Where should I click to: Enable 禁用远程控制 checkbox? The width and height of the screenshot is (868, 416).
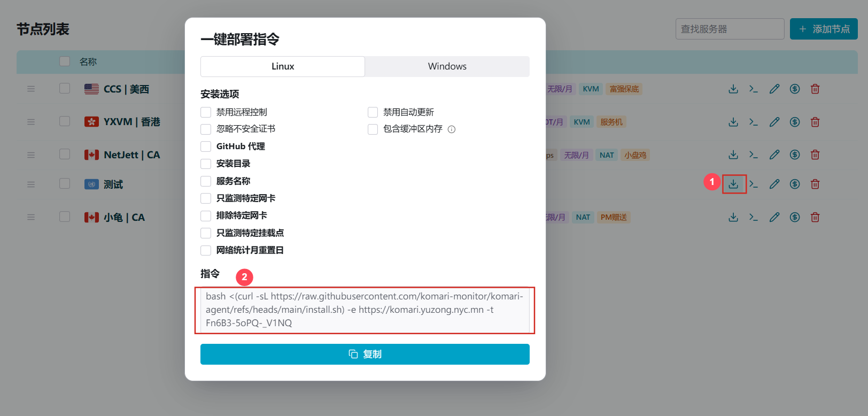pyautogui.click(x=206, y=112)
